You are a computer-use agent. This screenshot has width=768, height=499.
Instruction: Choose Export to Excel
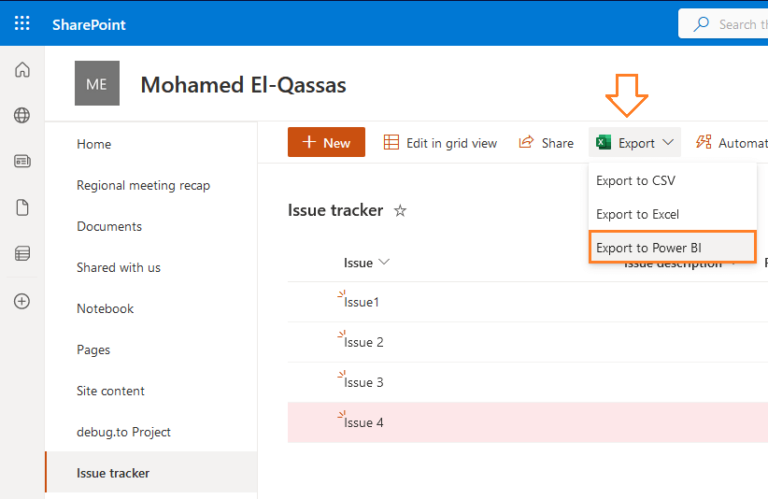click(x=638, y=214)
